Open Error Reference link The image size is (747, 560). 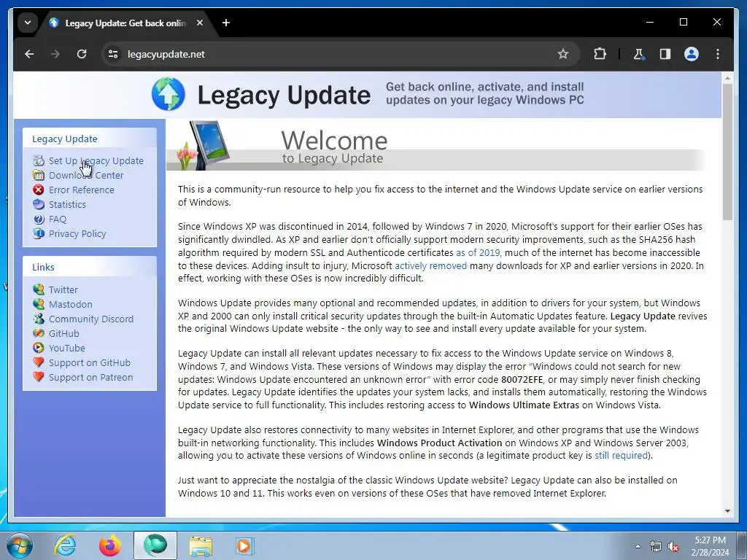(82, 190)
